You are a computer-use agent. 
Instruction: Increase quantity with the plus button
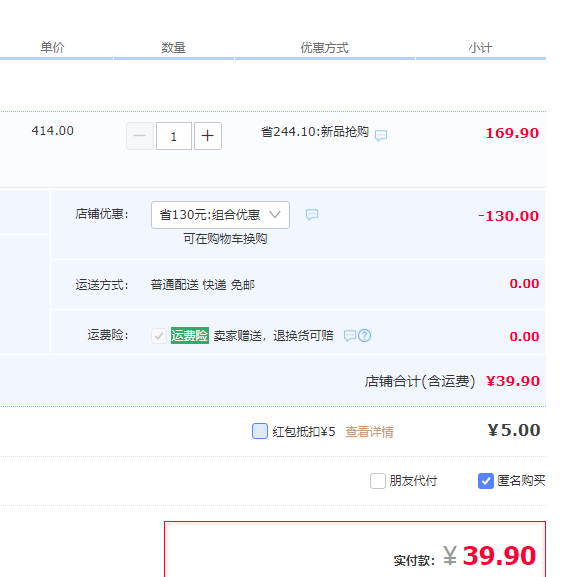(208, 136)
